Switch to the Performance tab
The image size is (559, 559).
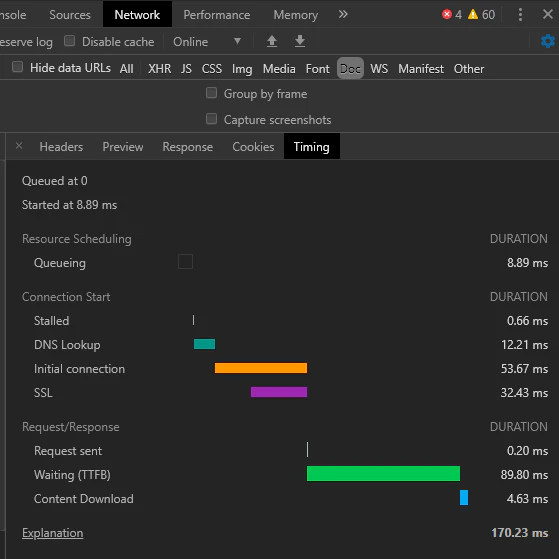pos(216,15)
